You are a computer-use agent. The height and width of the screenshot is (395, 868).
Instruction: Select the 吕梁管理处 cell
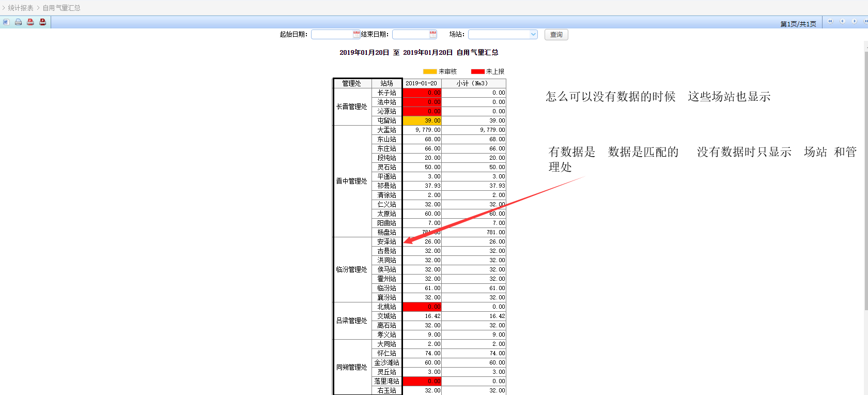tap(352, 321)
